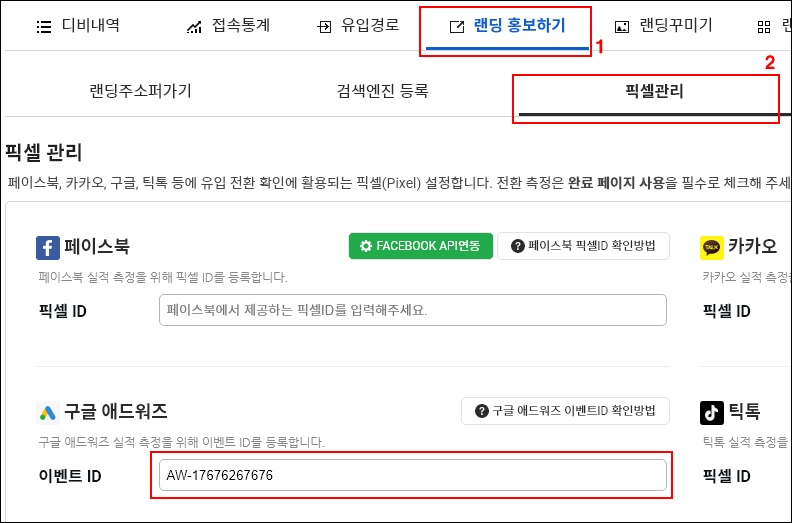Open 페이스북 픽셀ID 확인방법 help button
Viewport: 792px width, 523px height.
coord(583,246)
